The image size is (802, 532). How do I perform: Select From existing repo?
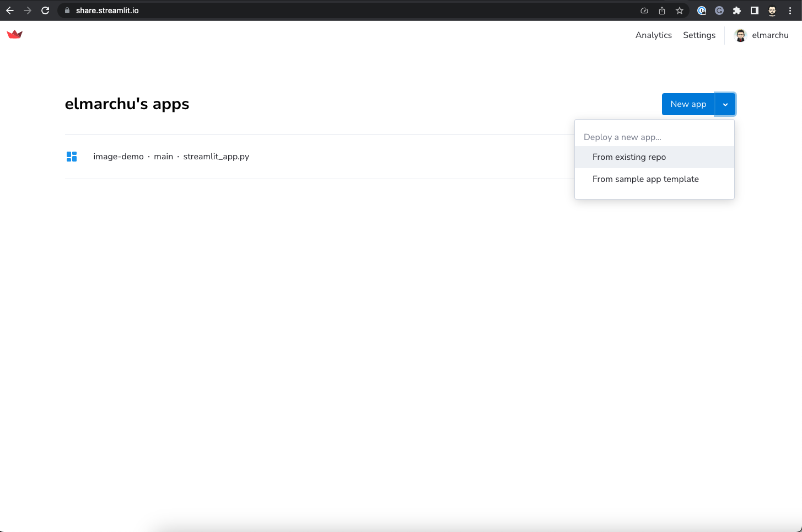coord(629,157)
